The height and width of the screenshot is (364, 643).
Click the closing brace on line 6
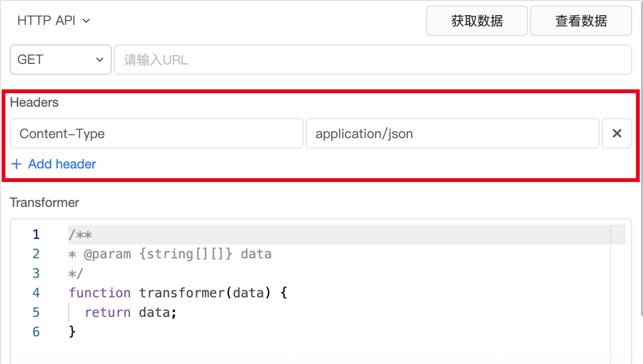click(73, 331)
